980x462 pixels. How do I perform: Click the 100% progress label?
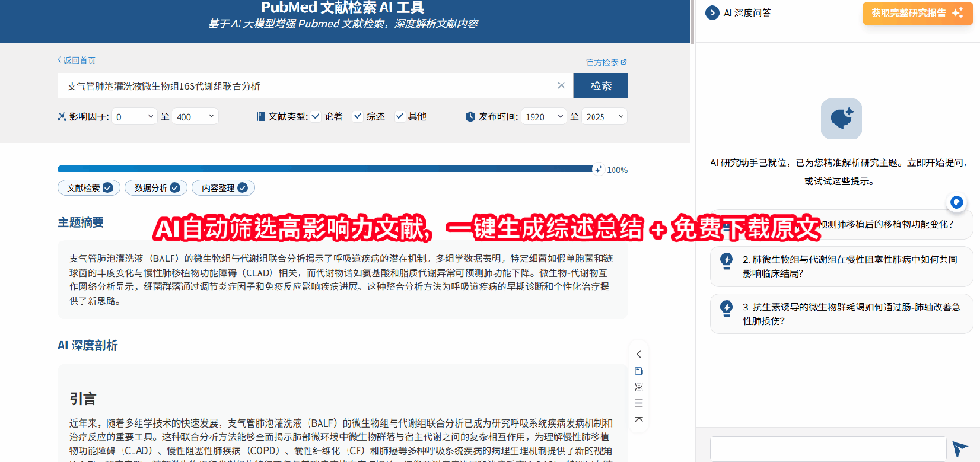(618, 170)
